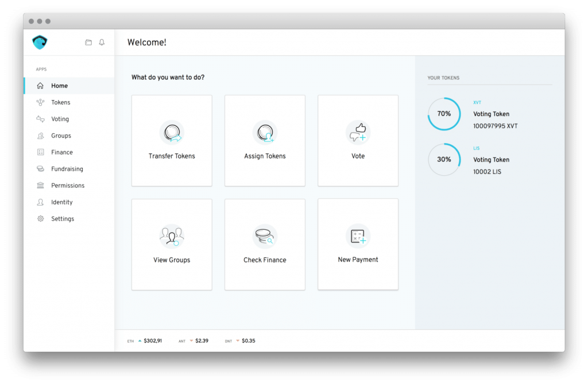Screen dimensions: 588x385
Task: Click 'What do you want to do?' heading
Action: point(168,78)
